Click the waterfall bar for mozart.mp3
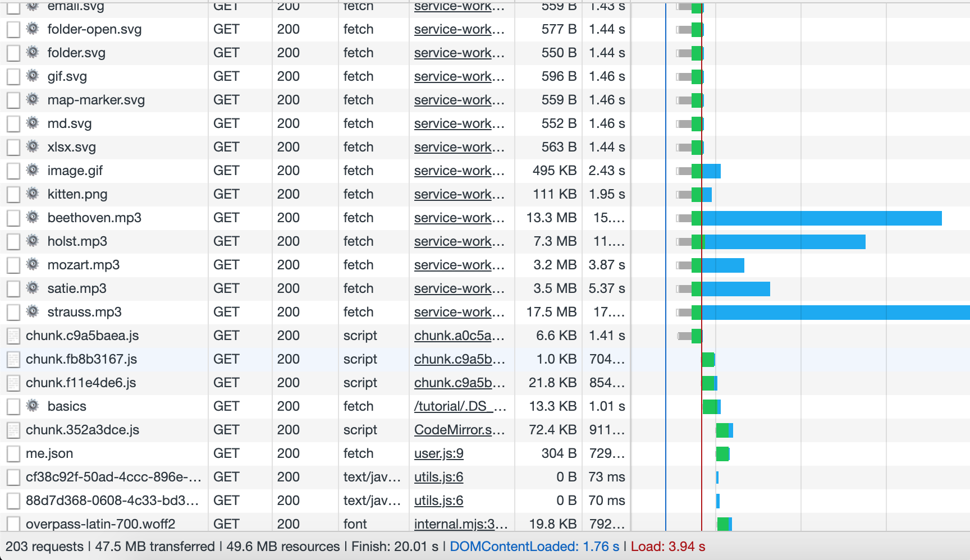Viewport: 970px width, 560px height. (723, 265)
